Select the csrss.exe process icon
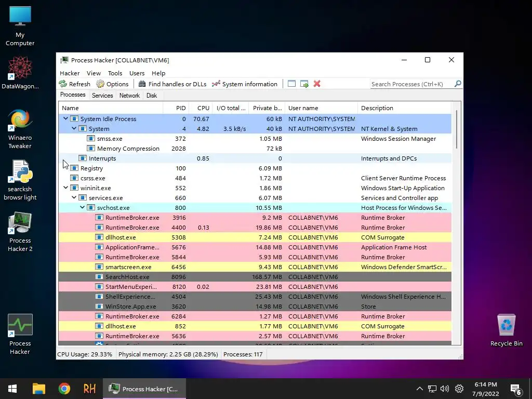 pos(74,178)
